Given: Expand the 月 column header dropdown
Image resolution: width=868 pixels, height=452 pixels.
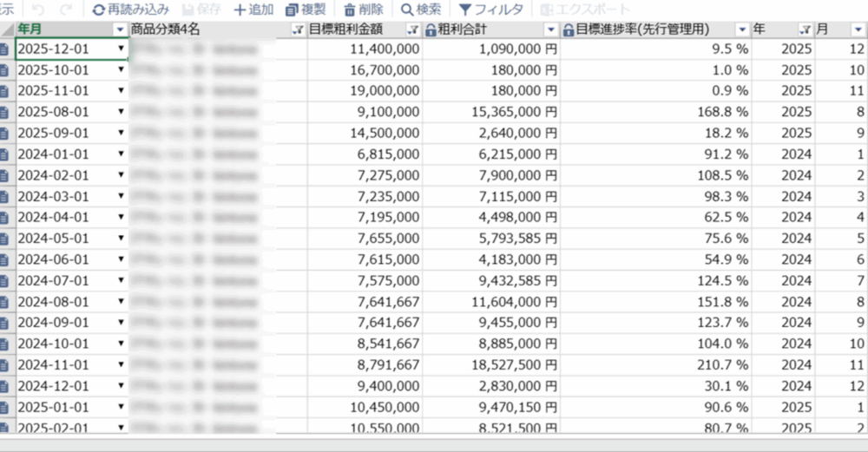Looking at the screenshot, I should click(858, 30).
